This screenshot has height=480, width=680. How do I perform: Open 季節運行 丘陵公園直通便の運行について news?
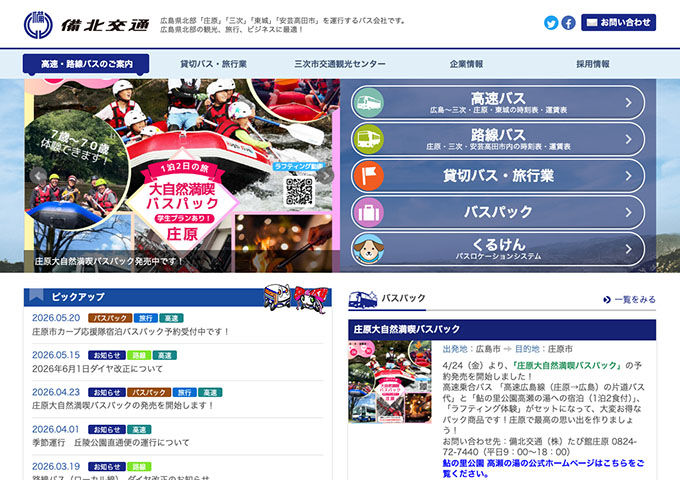click(x=111, y=443)
